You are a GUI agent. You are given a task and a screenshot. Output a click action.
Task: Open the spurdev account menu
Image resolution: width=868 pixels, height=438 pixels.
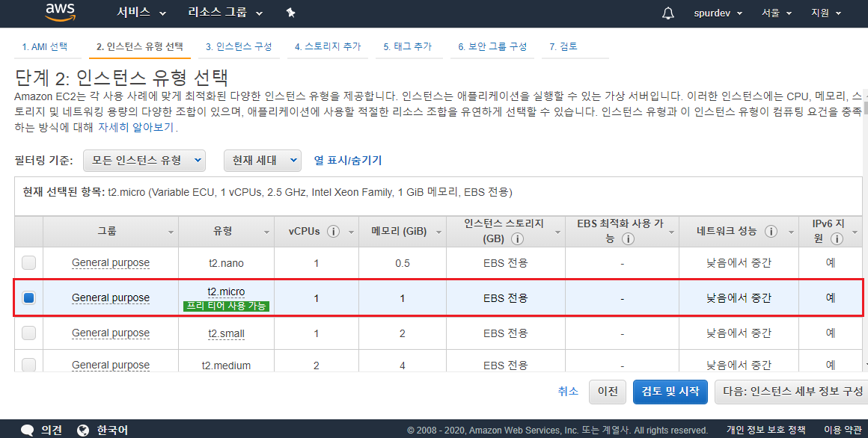pyautogui.click(x=718, y=13)
